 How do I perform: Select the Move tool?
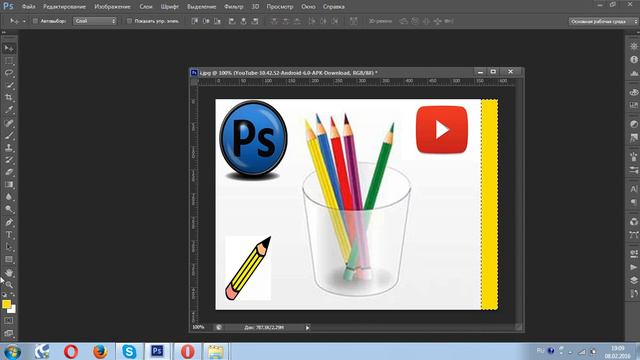(9, 49)
